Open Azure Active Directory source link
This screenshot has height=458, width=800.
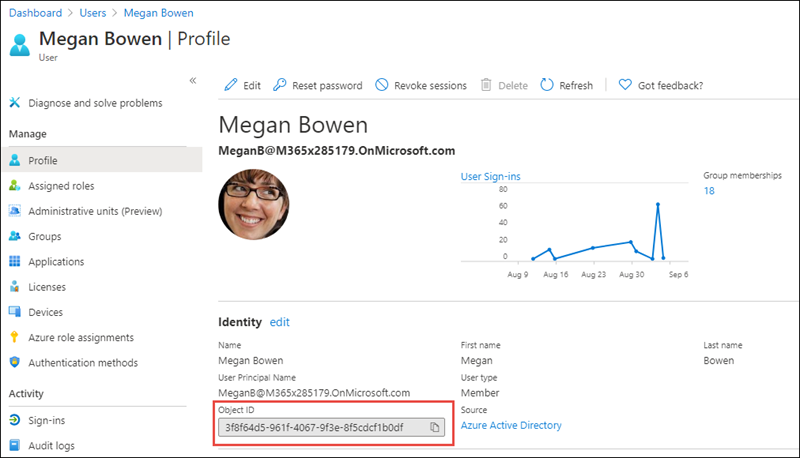(x=511, y=425)
